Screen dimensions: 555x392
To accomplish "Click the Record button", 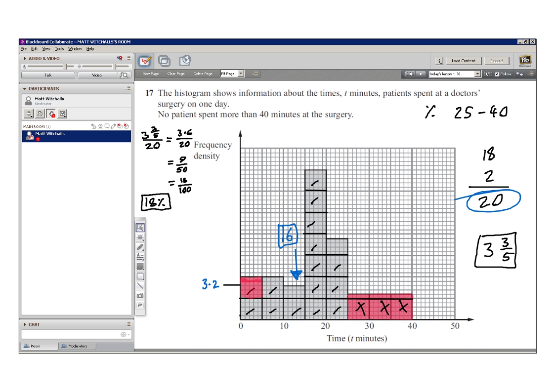I will click(x=496, y=61).
